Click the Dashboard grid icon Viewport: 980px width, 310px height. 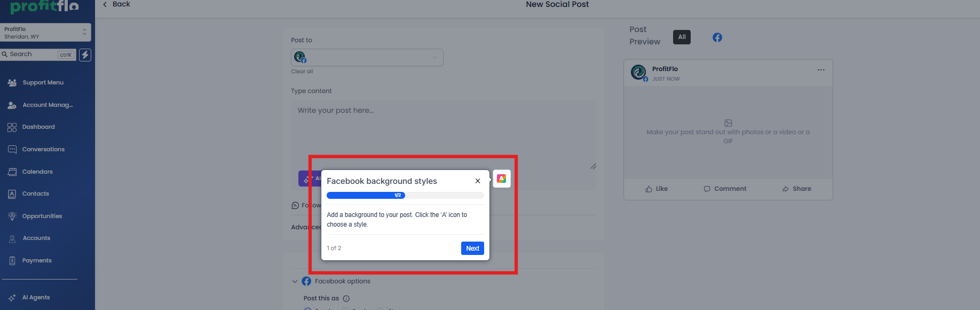coord(12,127)
